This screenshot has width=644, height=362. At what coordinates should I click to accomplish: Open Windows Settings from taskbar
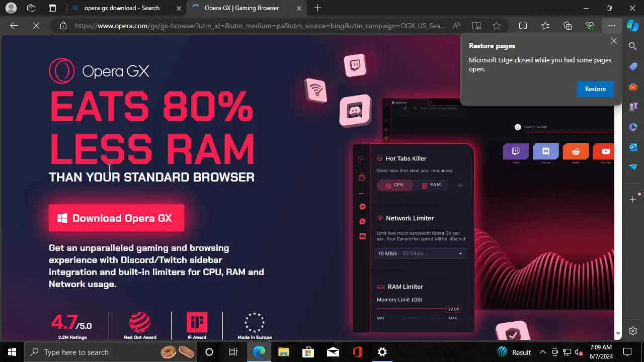point(382,352)
